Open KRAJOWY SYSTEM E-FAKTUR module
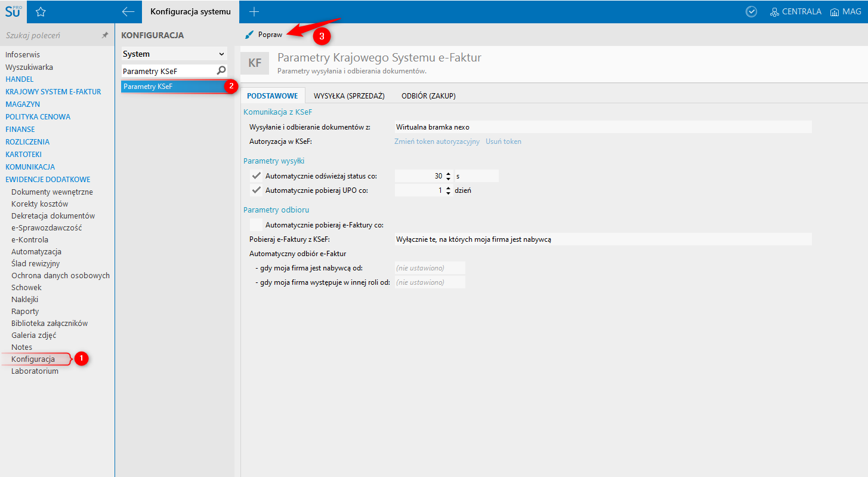This screenshot has height=477, width=868. point(53,91)
